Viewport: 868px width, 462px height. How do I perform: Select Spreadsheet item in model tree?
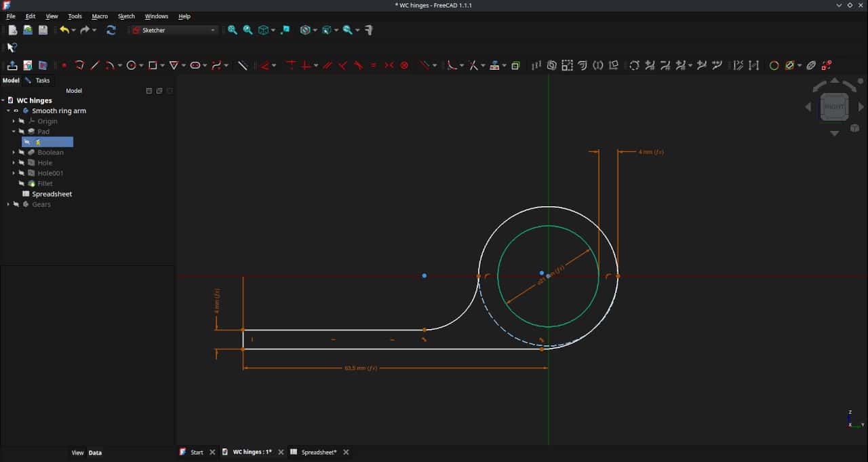[x=52, y=194]
